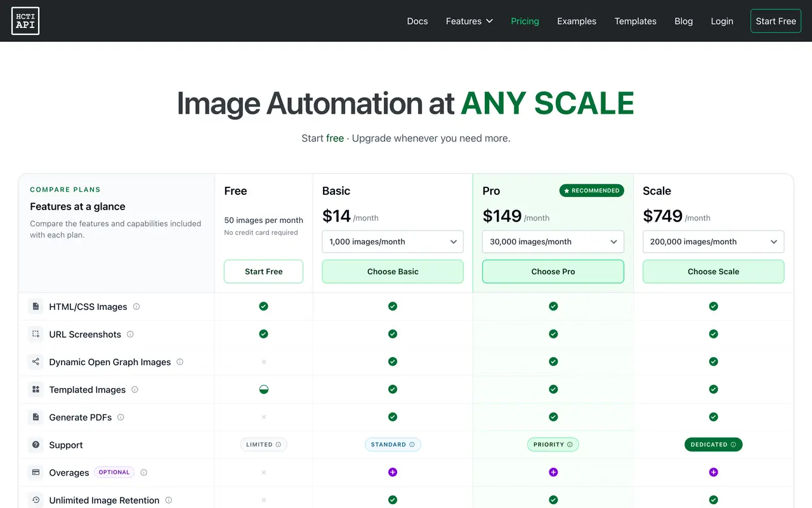Open the Scale plan 200,000 images/month dropdown
This screenshot has height=508, width=812.
pyautogui.click(x=714, y=241)
